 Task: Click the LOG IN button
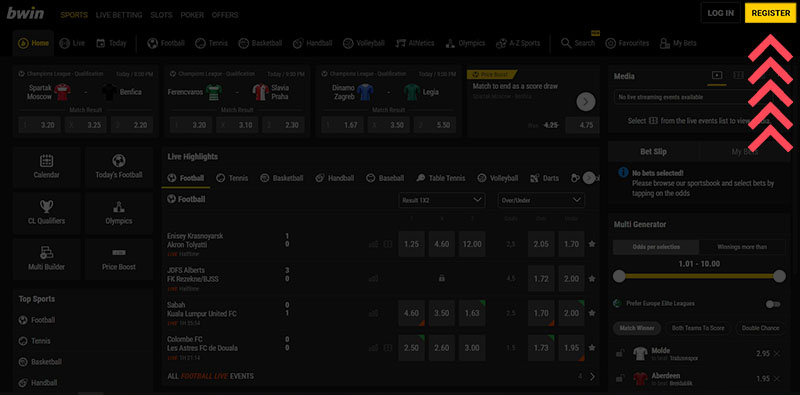pos(720,13)
